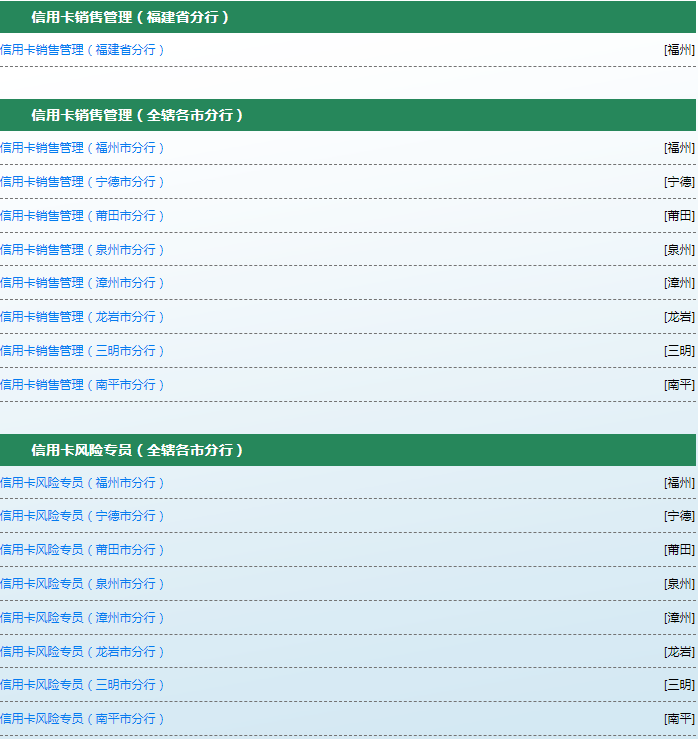698x739 pixels.
Task: Open 信用卡销售管理（福建省分行）job link
Action: coord(82,50)
